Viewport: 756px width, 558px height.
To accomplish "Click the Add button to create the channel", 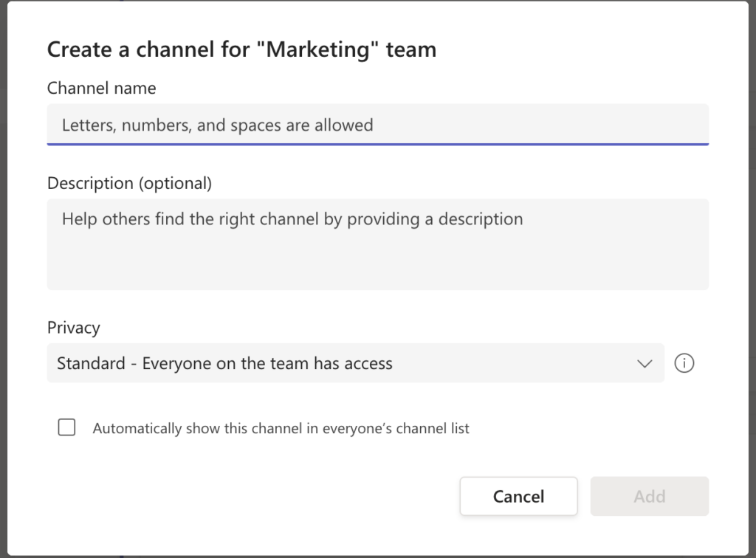I will coord(649,496).
